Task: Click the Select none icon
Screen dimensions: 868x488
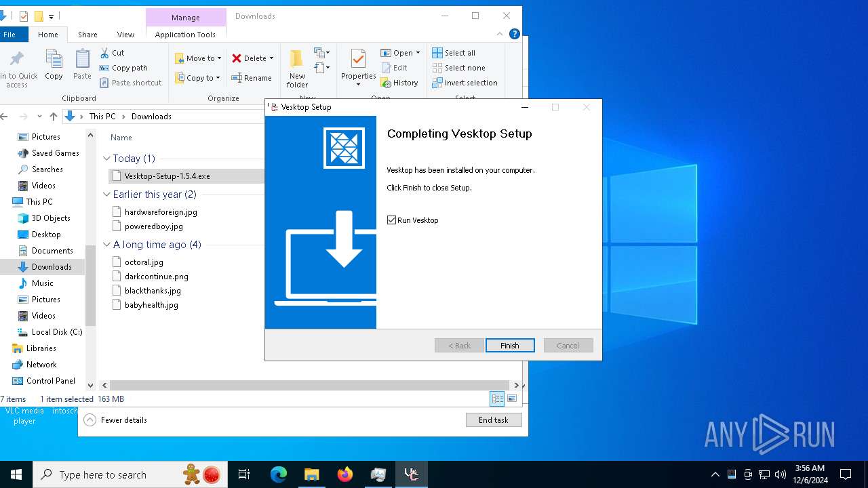Action: coord(437,68)
